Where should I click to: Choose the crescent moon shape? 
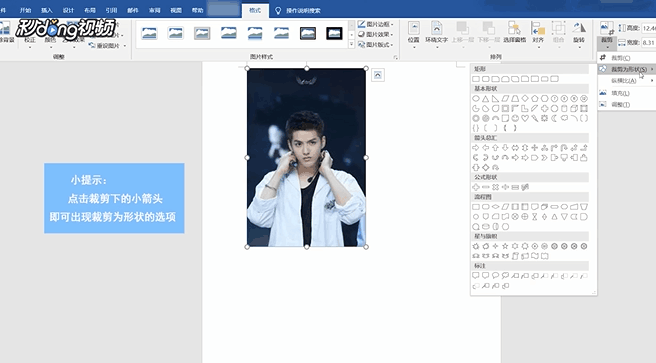[x=554, y=118]
